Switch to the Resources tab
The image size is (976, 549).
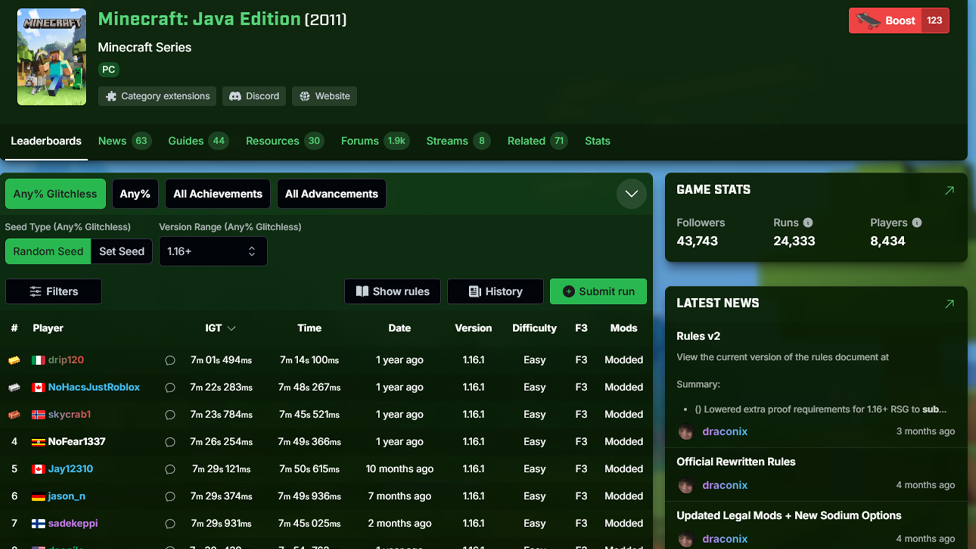click(x=284, y=141)
